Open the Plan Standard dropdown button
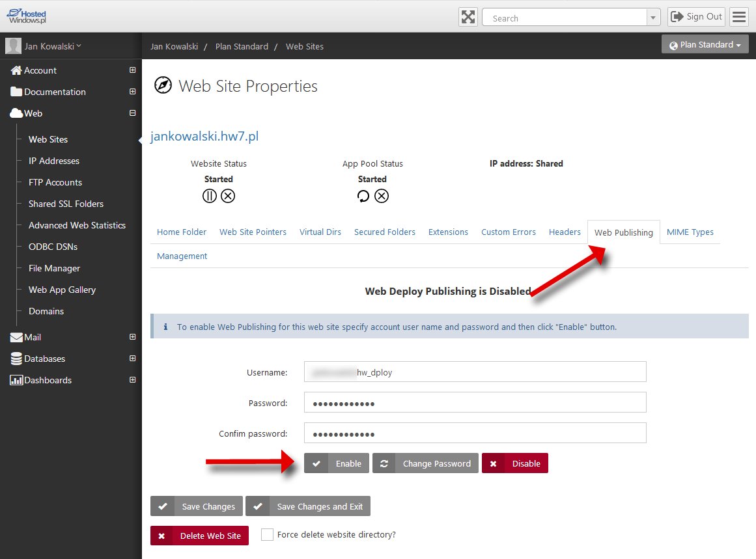 705,45
